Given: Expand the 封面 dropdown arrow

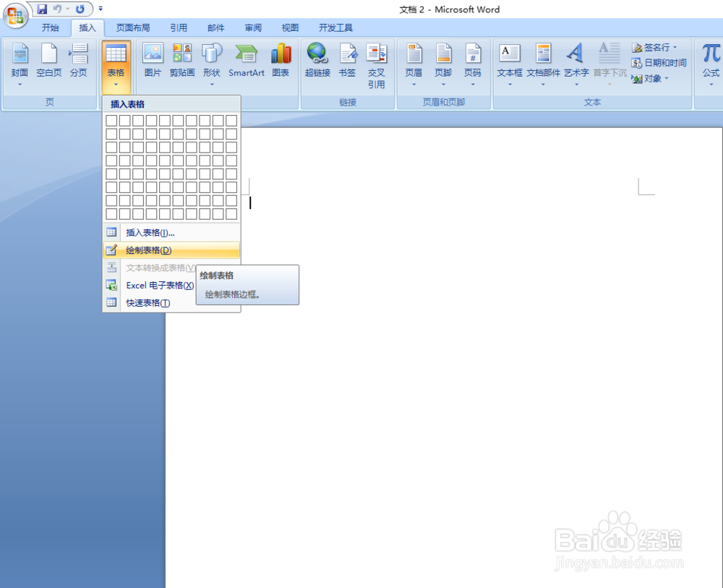Looking at the screenshot, I should pos(20,85).
